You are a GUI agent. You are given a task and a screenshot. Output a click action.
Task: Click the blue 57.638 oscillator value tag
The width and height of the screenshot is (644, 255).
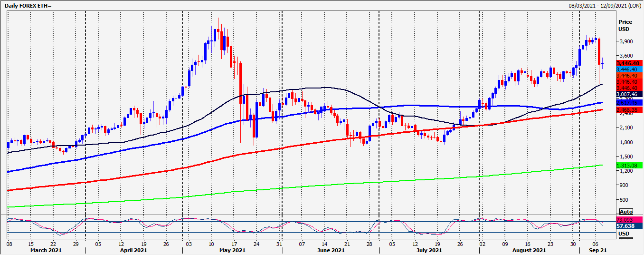[x=625, y=226]
